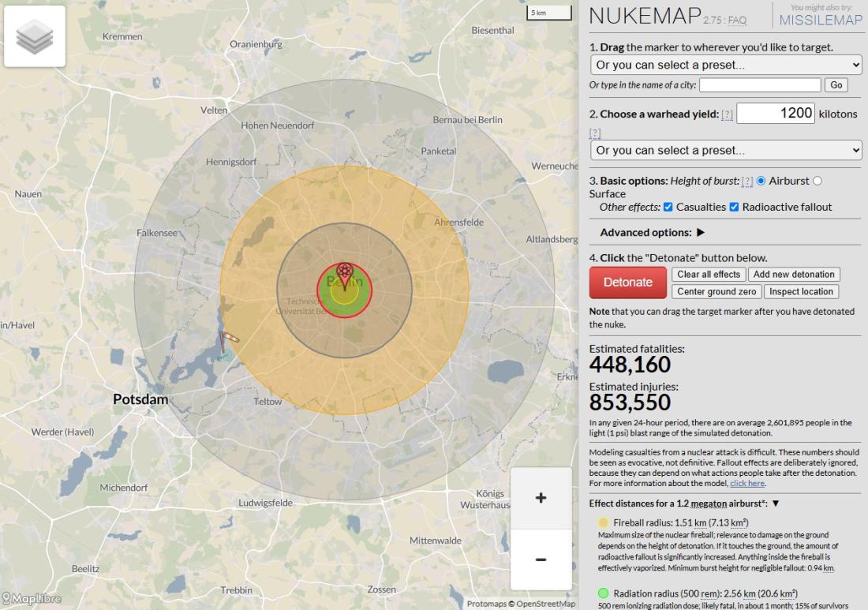Click the "Fireball radius: 1.51 km" entry
This screenshot has height=610, width=868.
(681, 522)
